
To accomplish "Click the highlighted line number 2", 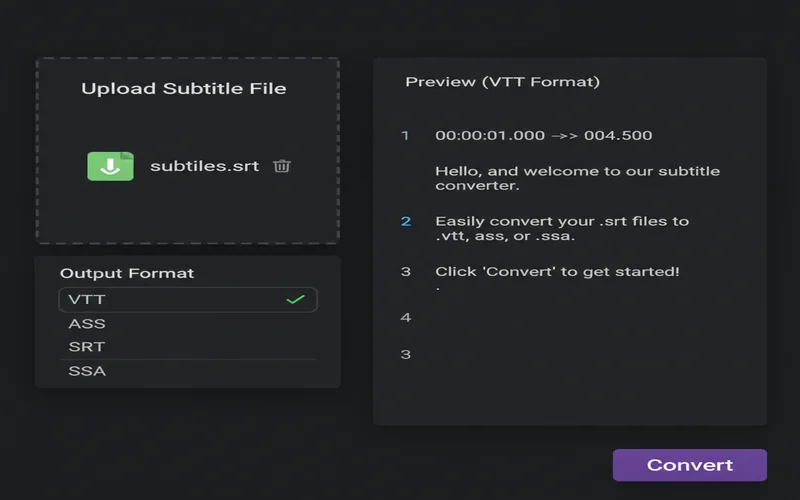I will [406, 221].
